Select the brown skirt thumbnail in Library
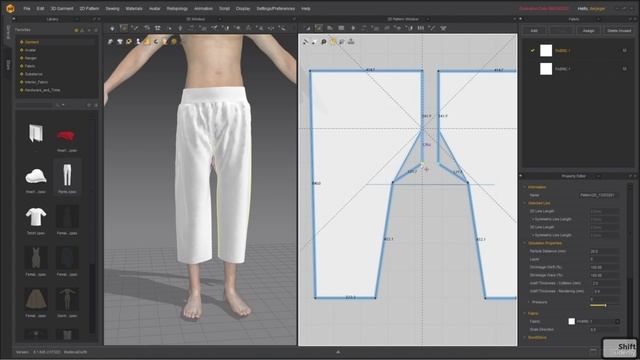This screenshot has width=640, height=360. (x=36, y=298)
